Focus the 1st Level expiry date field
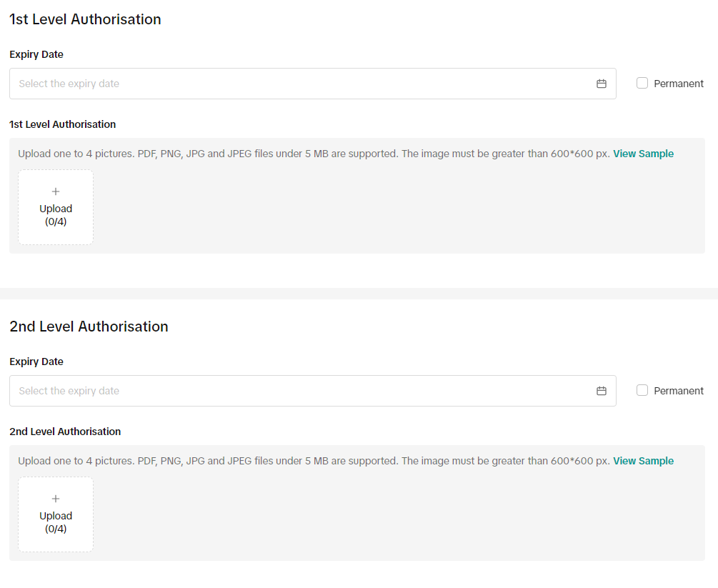Viewport: 718px width, 588px height. pos(300,84)
